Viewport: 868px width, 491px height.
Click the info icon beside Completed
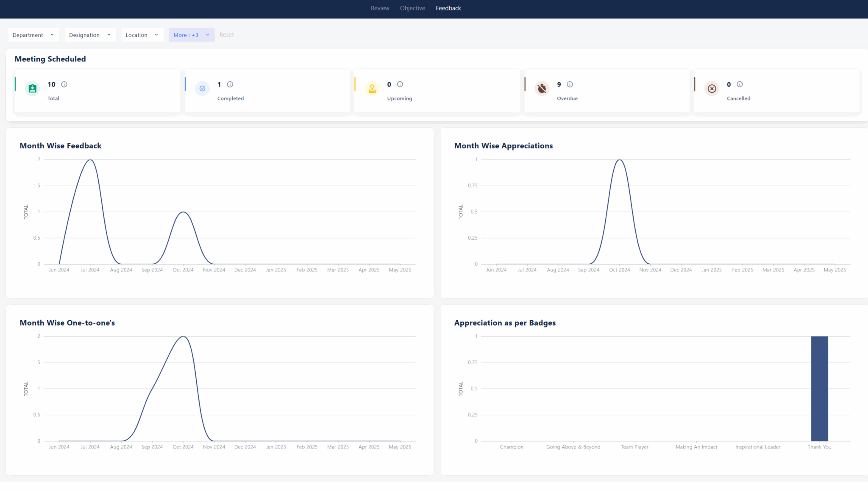point(230,84)
